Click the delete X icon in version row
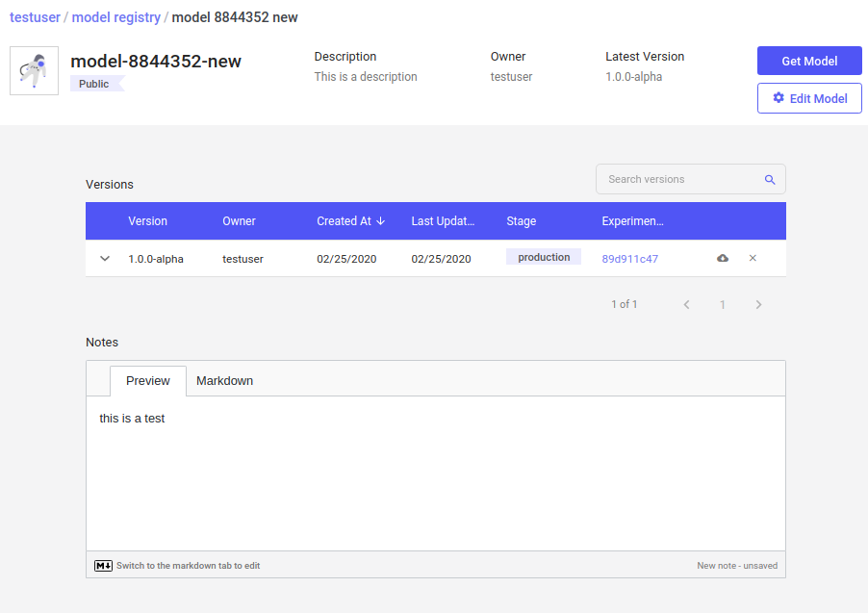This screenshot has width=868, height=613. [753, 258]
